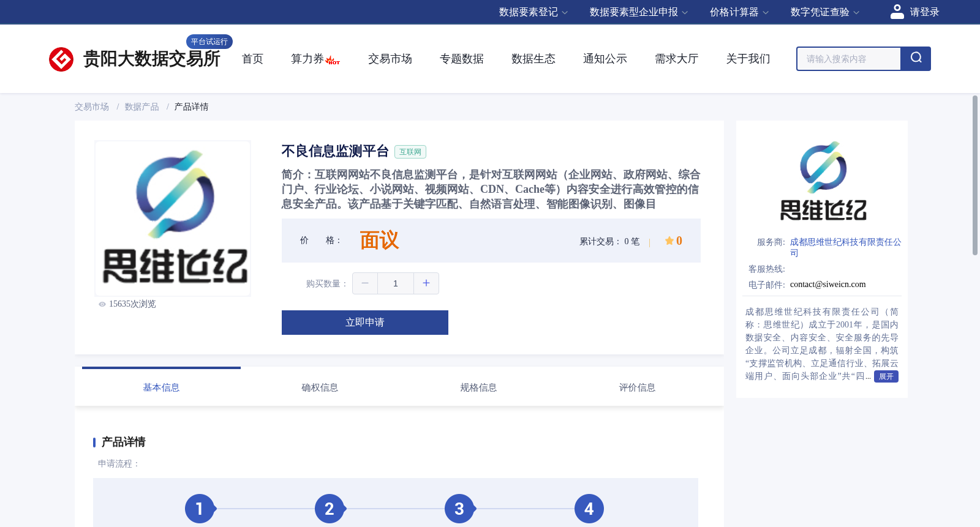The image size is (980, 527).
Task: Click the 贵阳大数据交易所 site title
Action: coord(151,59)
